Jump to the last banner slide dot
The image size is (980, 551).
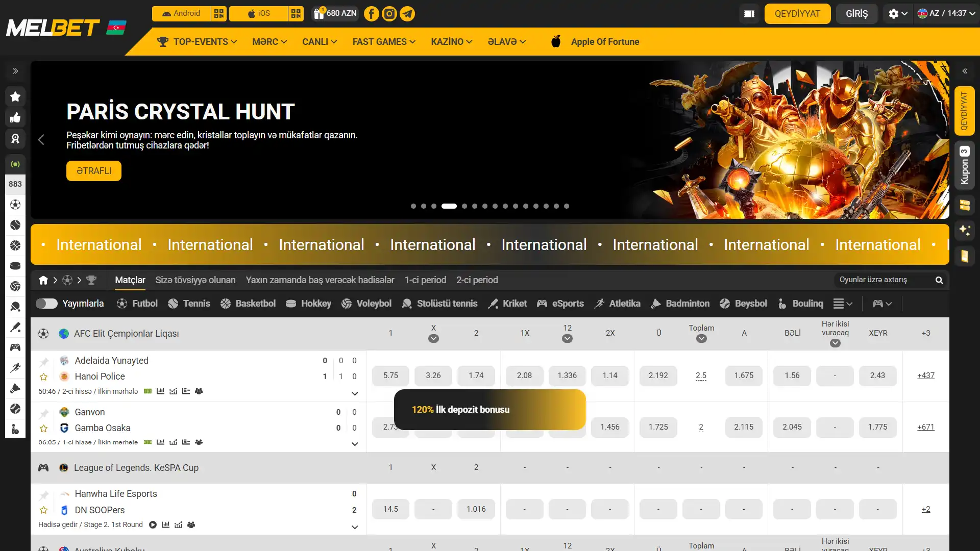(567, 206)
